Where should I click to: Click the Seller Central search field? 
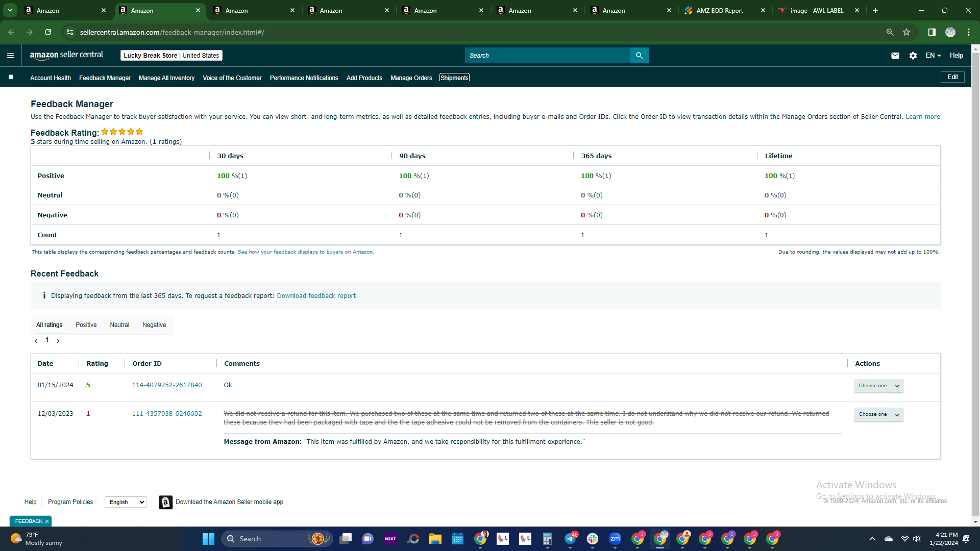pyautogui.click(x=548, y=56)
